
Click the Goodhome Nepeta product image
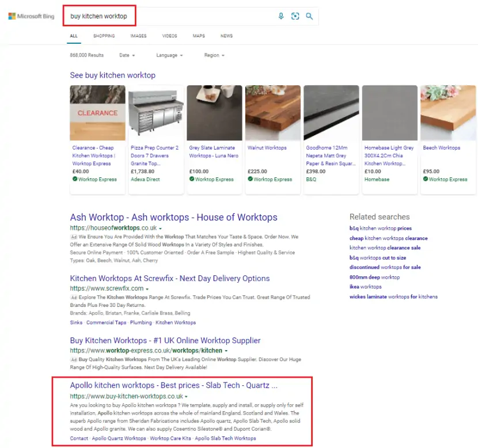(x=331, y=113)
